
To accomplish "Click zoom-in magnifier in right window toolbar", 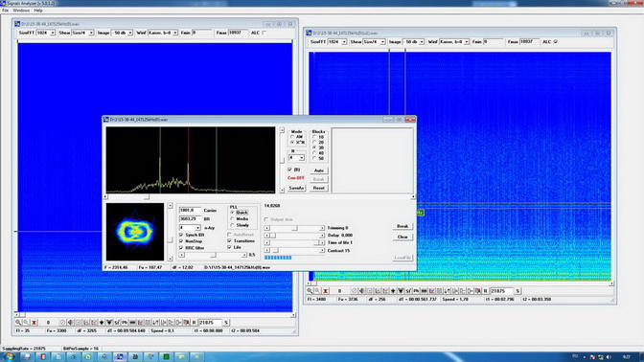I will point(310,291).
